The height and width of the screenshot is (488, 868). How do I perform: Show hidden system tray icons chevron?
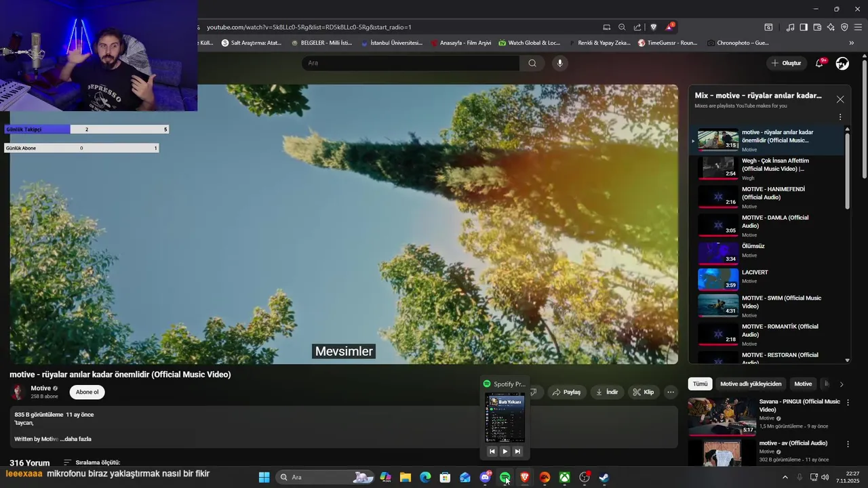(785, 477)
